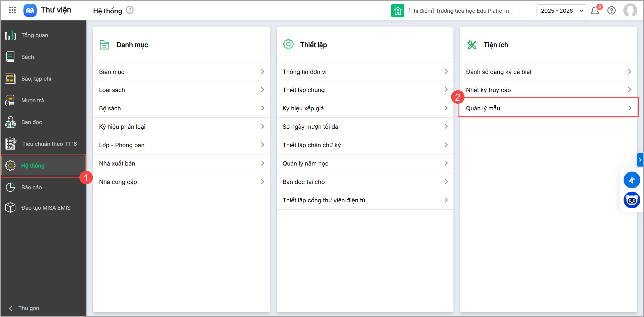644x317 pixels.
Task: Click the green school home icon
Action: [398, 11]
